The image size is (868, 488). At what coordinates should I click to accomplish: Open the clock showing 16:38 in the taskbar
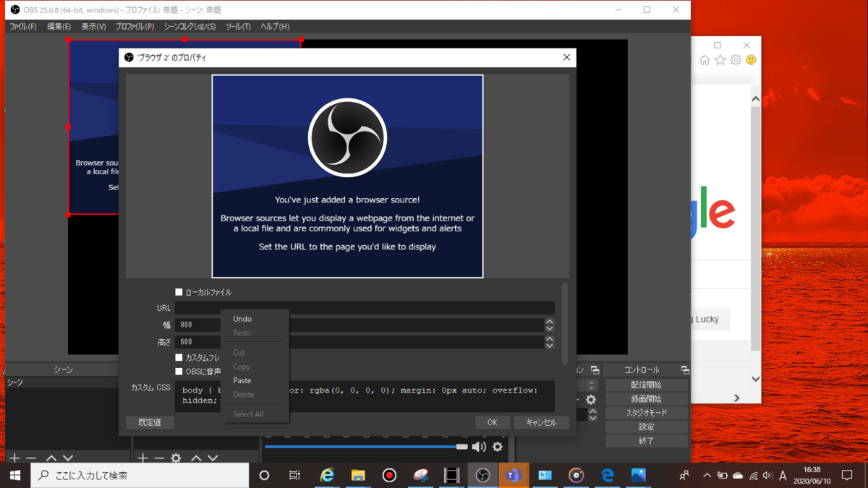click(812, 475)
